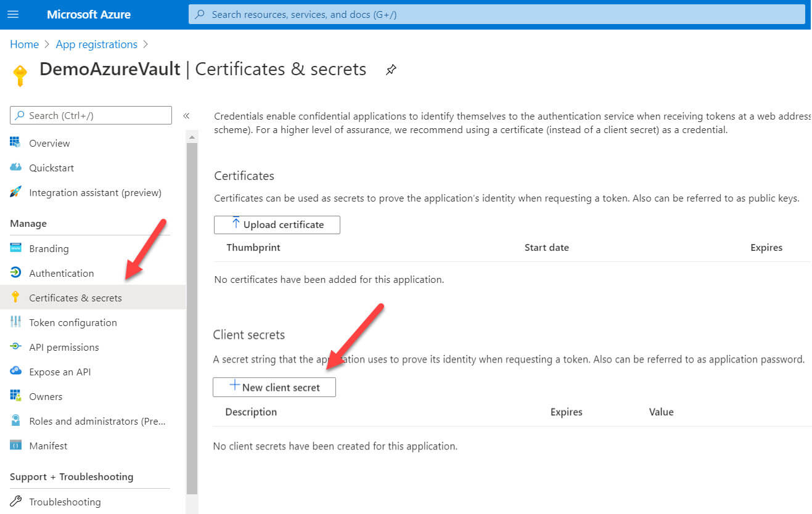812x514 pixels.
Task: Open the Azure hamburger portal menu
Action: pyautogui.click(x=12, y=14)
